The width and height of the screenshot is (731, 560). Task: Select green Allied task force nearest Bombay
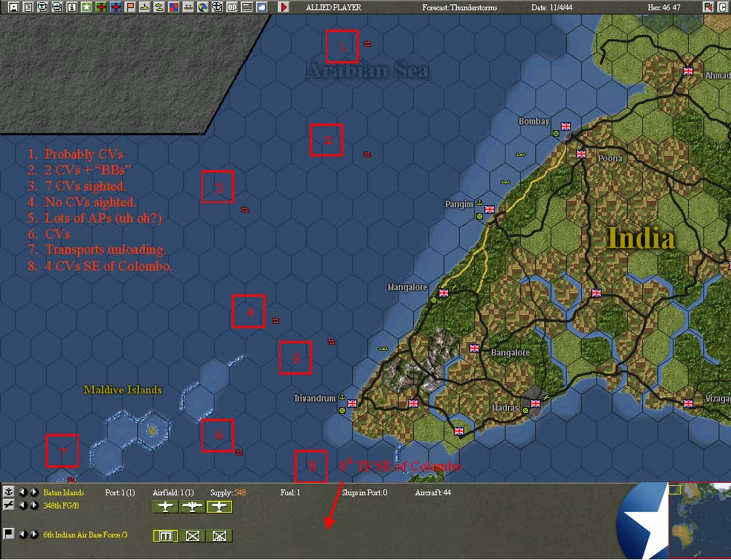point(521,154)
